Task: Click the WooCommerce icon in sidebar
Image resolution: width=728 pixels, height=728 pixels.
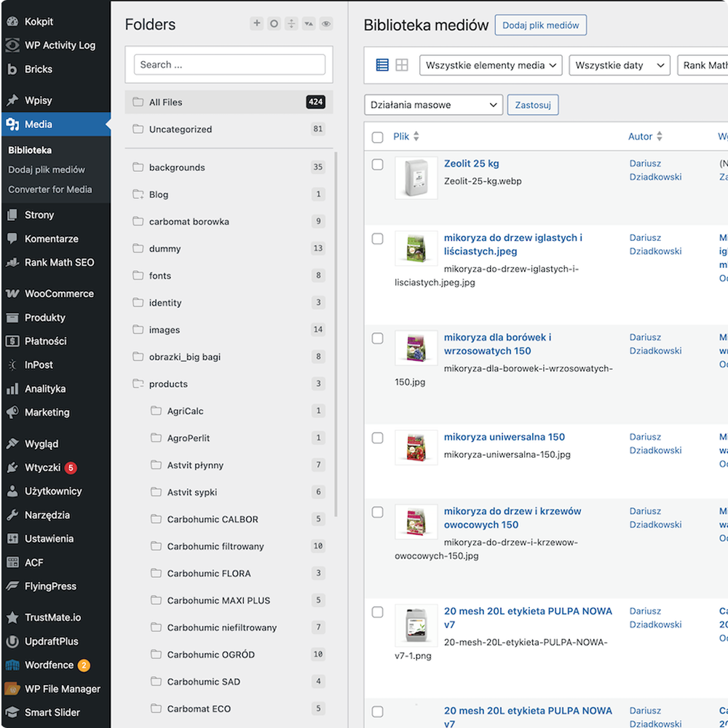Action: [x=12, y=294]
